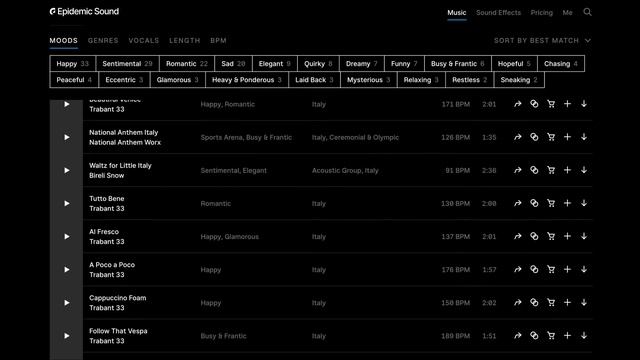Share the A Poco a Poco track
The image size is (640, 360).
click(x=518, y=269)
